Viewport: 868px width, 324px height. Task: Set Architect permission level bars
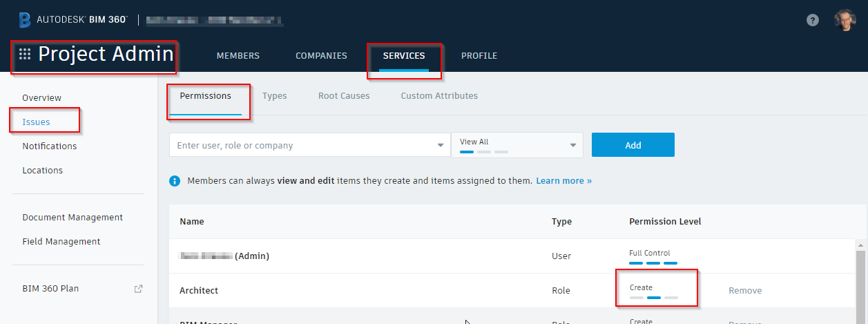[653, 298]
